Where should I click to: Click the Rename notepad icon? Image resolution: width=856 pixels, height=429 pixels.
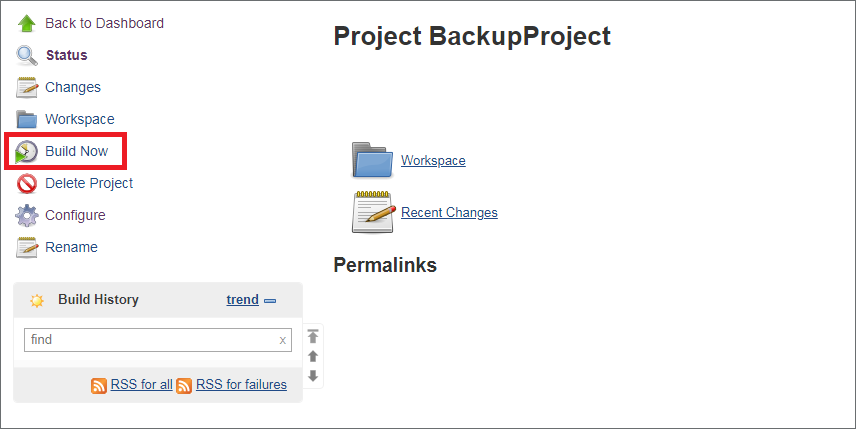27,247
